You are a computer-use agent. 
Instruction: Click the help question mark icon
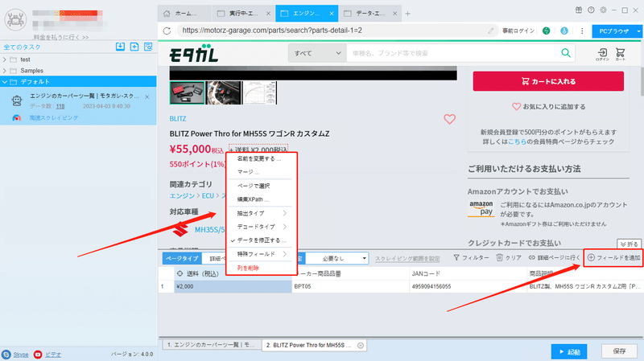[591, 10]
